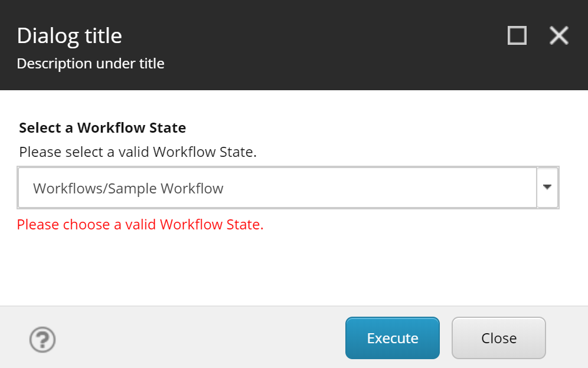This screenshot has width=588, height=368.
Task: Click the Select a Workflow State label
Action: pyautogui.click(x=102, y=127)
